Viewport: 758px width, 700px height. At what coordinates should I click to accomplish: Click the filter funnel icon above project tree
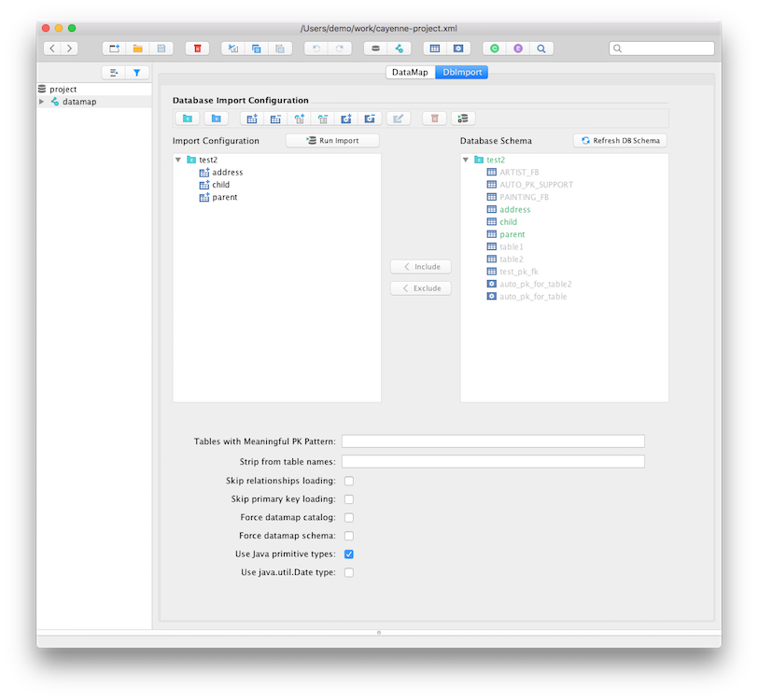tap(136, 72)
